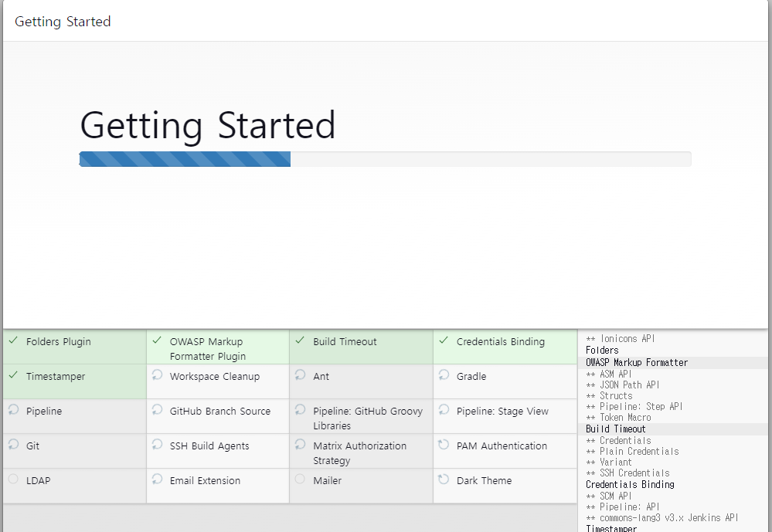
Task: Click the refresh icon beside PAM Authentication
Action: [x=444, y=445]
